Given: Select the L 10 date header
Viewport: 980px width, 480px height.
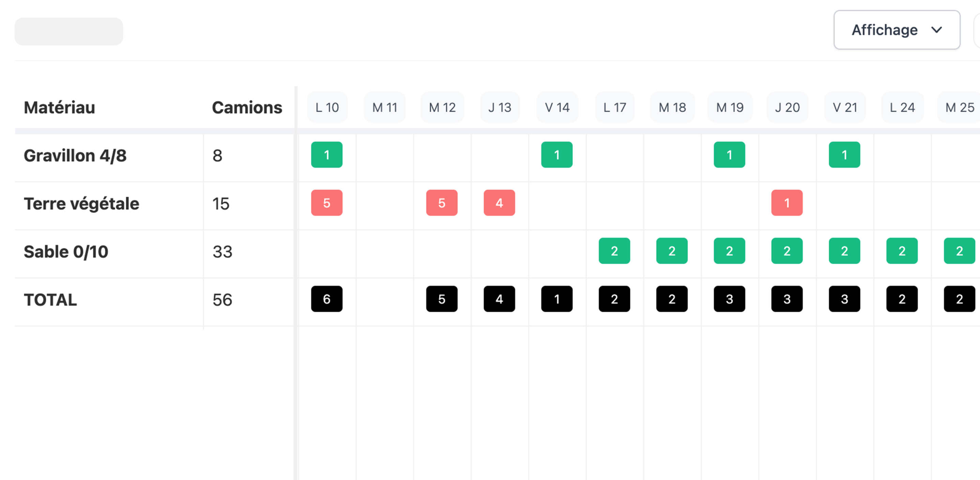Looking at the screenshot, I should tap(327, 108).
